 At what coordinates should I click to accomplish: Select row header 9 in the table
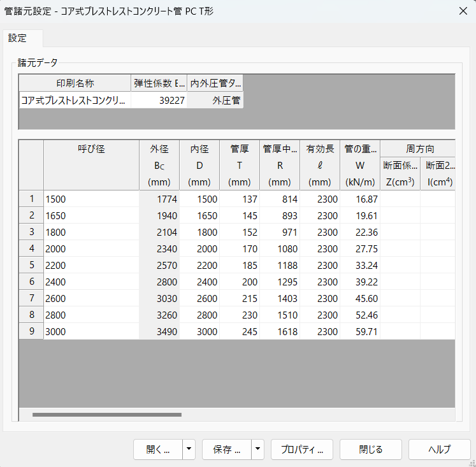[31, 331]
